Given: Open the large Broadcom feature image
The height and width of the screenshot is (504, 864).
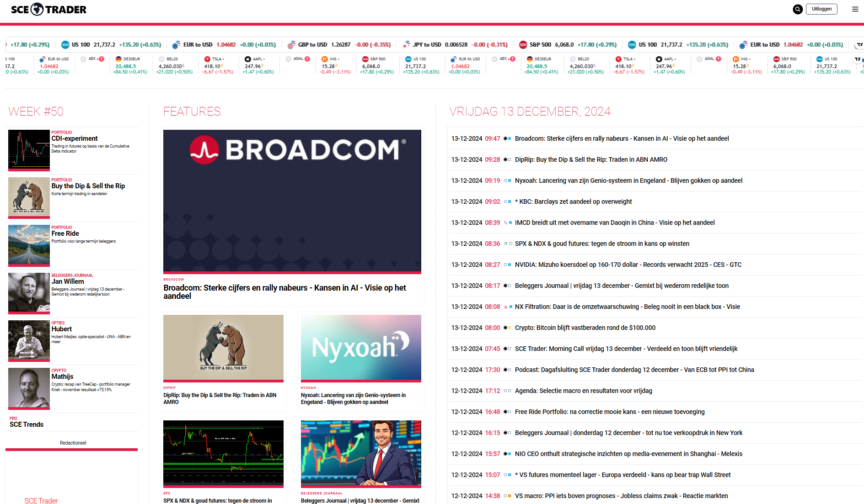Looking at the screenshot, I should pyautogui.click(x=292, y=202).
